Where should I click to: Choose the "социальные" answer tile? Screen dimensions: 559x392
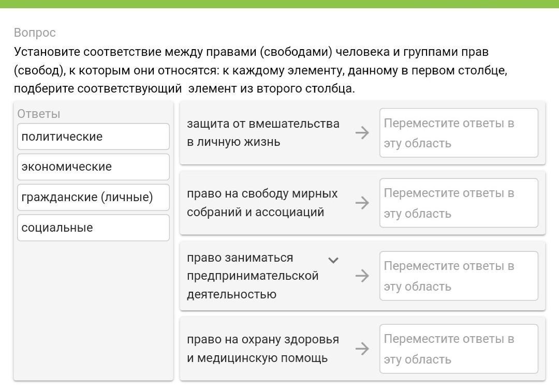(x=93, y=228)
